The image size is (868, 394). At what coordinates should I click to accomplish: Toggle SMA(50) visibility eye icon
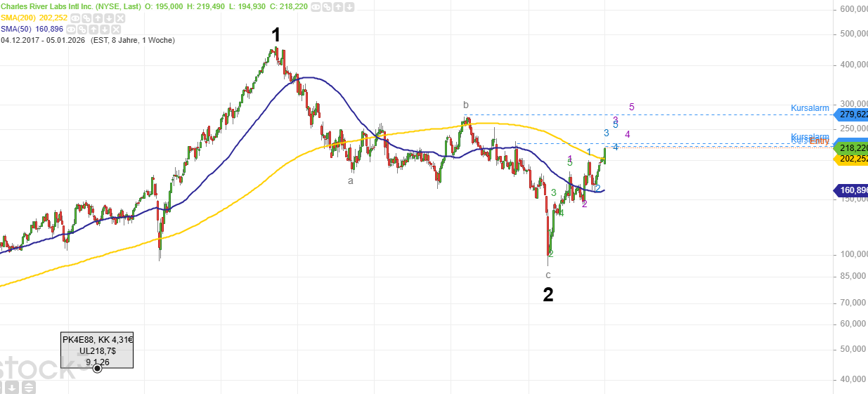pyautogui.click(x=72, y=29)
